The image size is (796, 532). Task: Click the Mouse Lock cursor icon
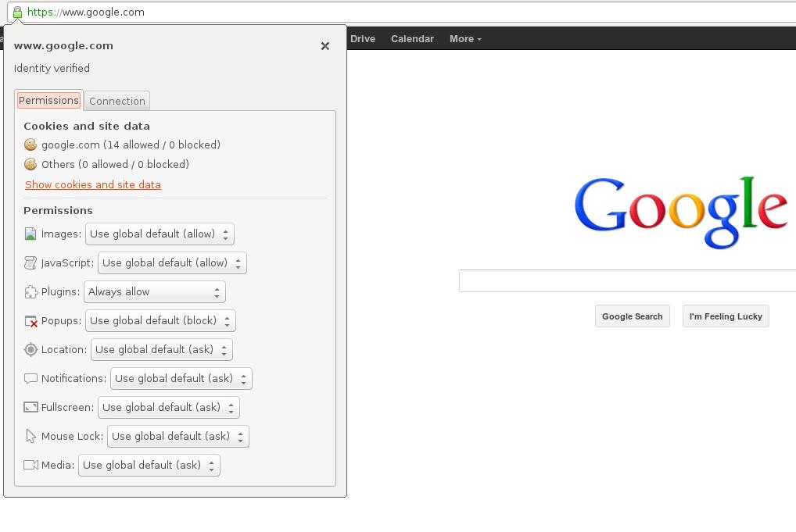(x=31, y=436)
